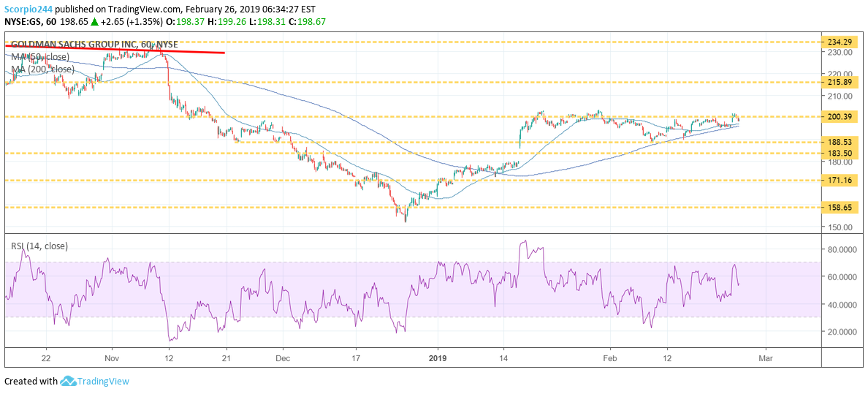
Task: Click the 22 date label on the time axis
Action: (46, 357)
